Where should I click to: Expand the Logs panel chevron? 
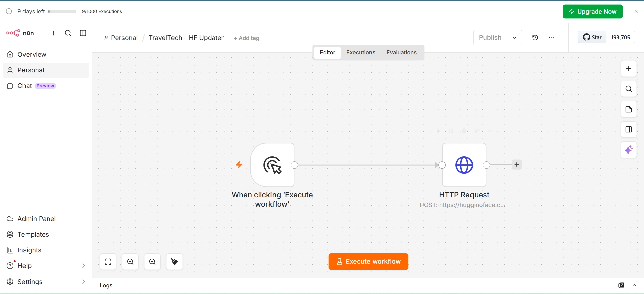coord(634,285)
